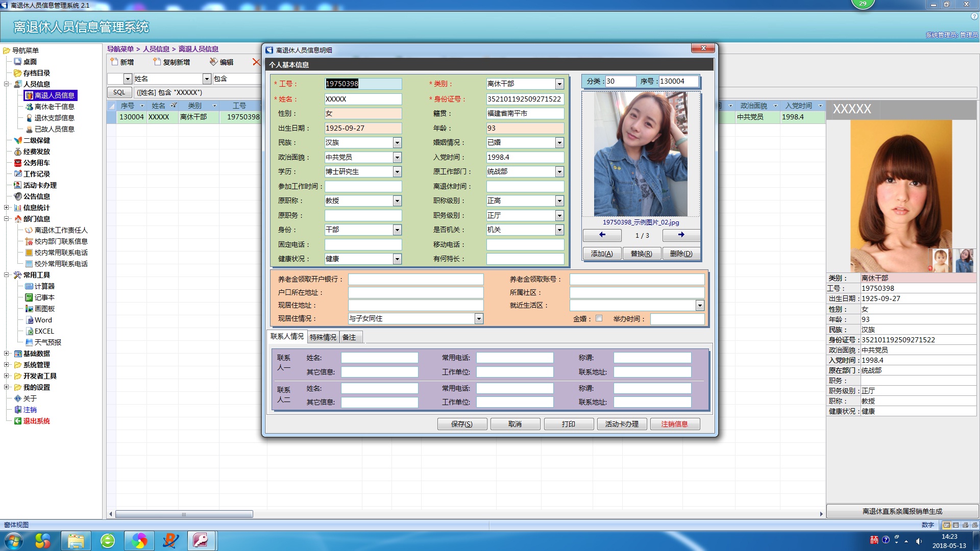Open the 政治面貌 dropdown
This screenshot has height=551, width=980.
[397, 158]
